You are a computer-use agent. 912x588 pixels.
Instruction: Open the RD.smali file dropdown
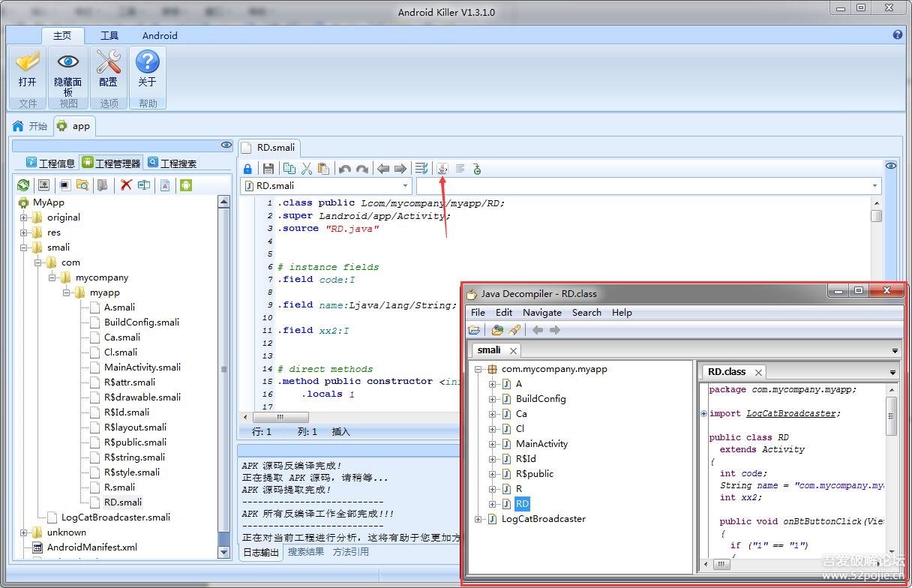tap(406, 186)
